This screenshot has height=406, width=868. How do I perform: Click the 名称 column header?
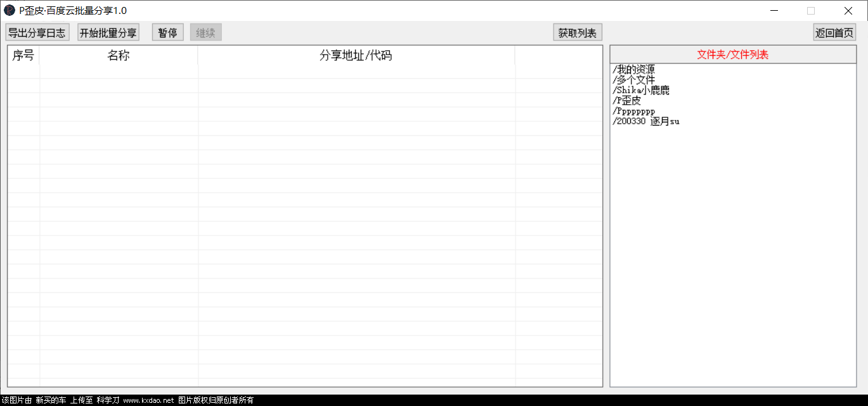[119, 56]
